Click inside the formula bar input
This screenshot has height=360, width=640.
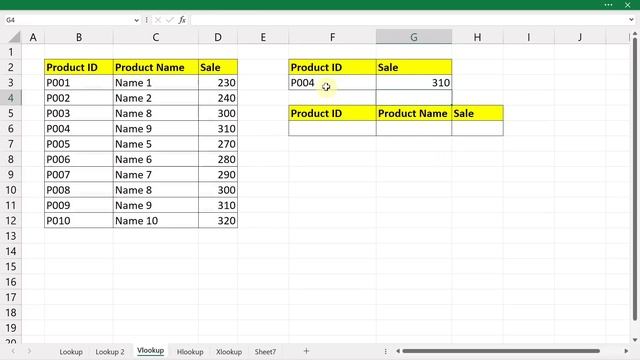coord(409,20)
